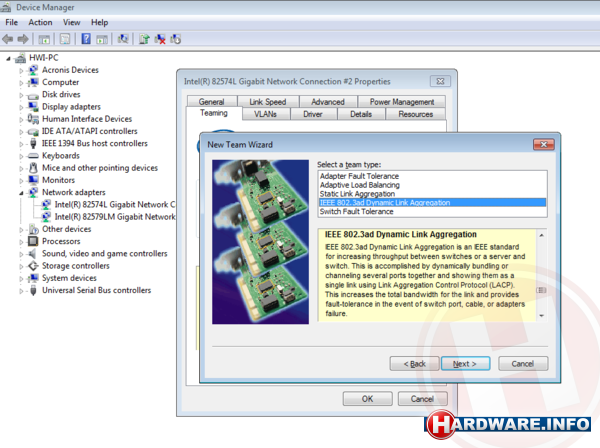Open the Advanced tab
600x448 pixels.
(328, 102)
